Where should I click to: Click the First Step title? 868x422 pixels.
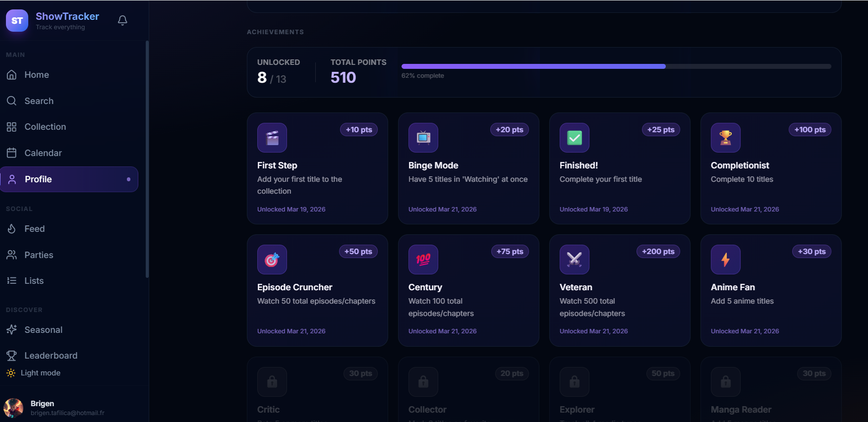(x=277, y=165)
